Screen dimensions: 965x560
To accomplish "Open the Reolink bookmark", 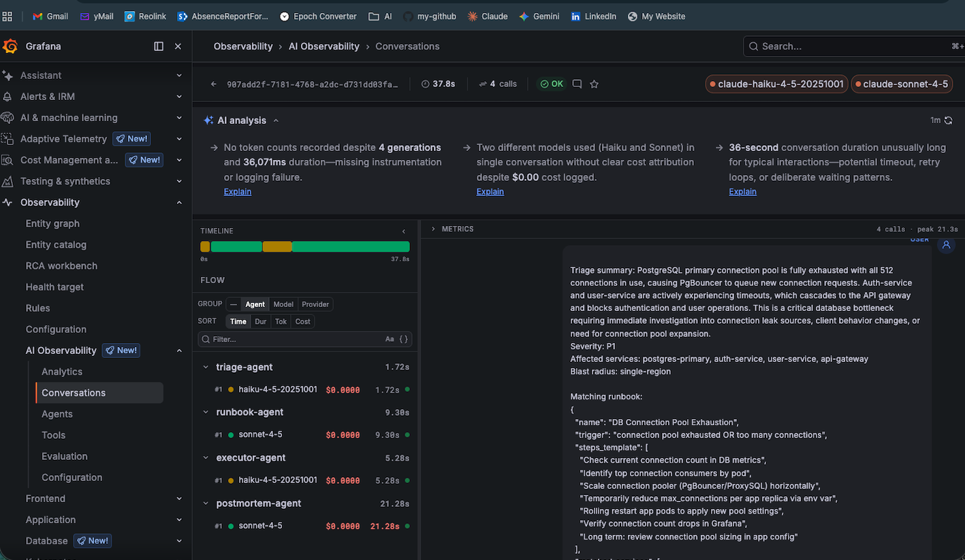I will point(146,16).
